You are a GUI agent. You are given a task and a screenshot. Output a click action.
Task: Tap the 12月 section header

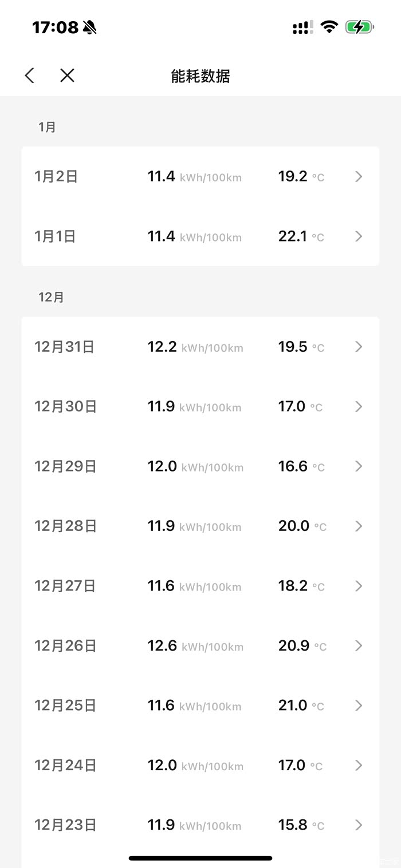tap(51, 298)
